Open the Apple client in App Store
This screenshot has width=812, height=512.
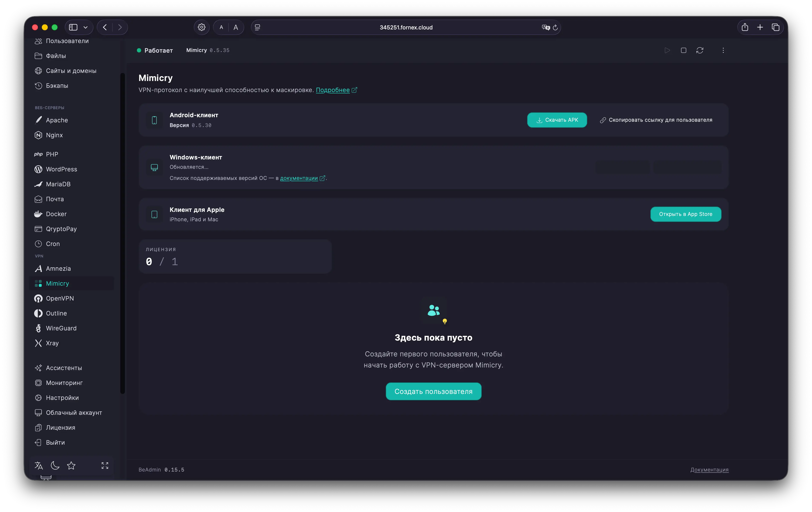tap(686, 214)
